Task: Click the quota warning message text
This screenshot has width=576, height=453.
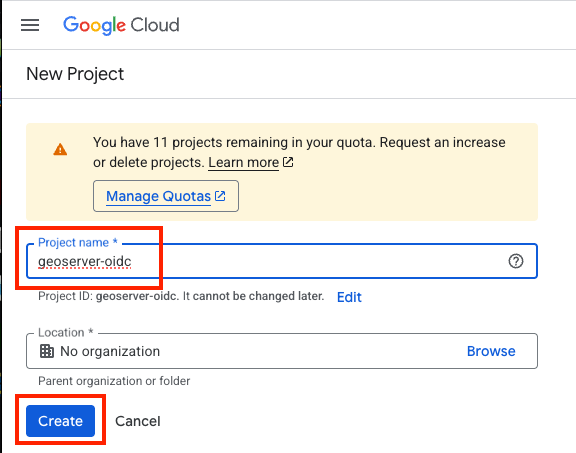Action: pyautogui.click(x=299, y=152)
